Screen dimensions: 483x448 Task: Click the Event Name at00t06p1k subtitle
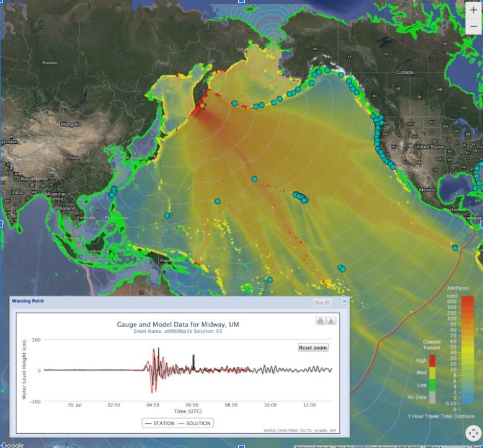(x=178, y=332)
